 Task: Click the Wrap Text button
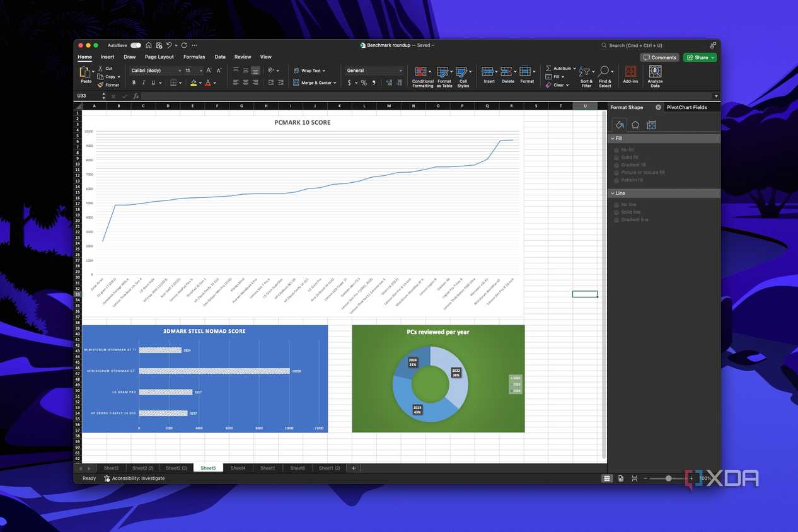click(x=309, y=71)
